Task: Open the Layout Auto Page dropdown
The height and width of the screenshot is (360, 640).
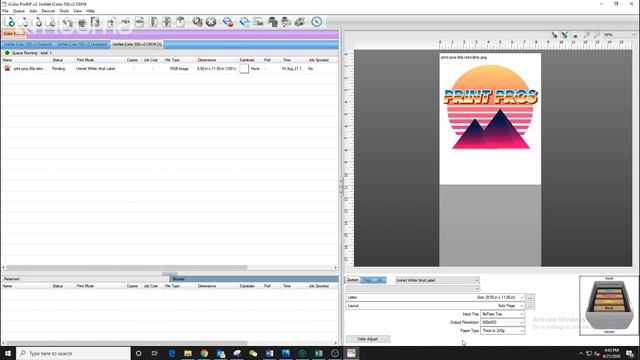Action: [435, 306]
